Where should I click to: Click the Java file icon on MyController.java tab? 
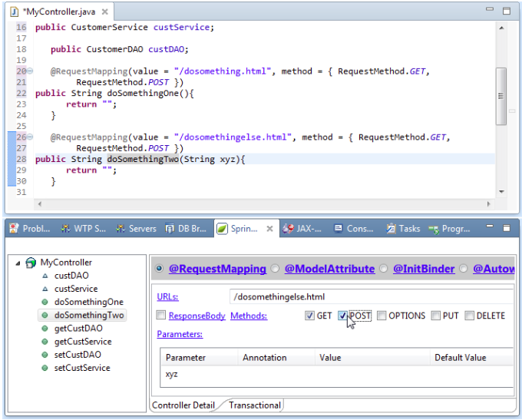[15, 12]
